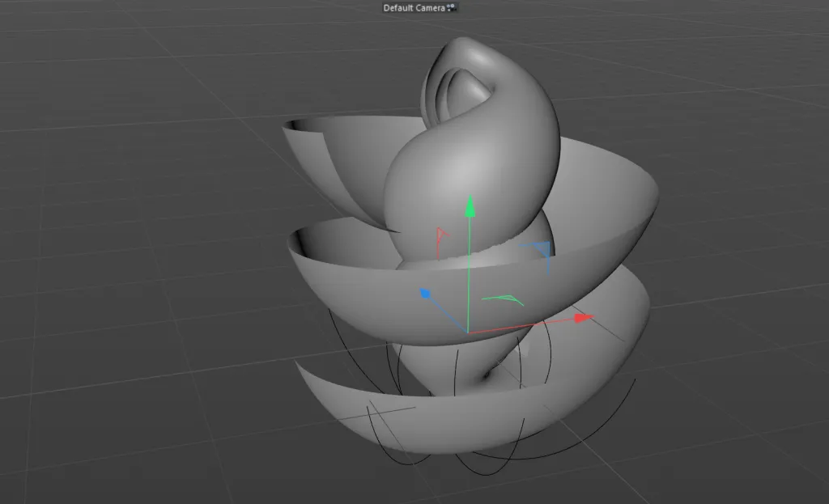This screenshot has width=829, height=504.
Task: Click the camera icon beside Default Camera
Action: 451,7
